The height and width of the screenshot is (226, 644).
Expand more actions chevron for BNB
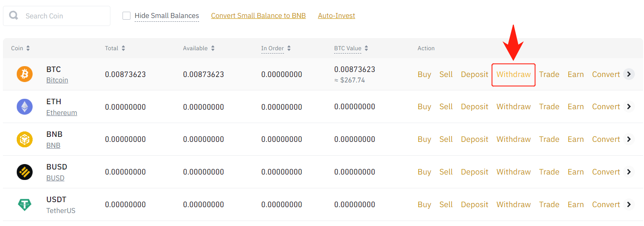(x=629, y=139)
